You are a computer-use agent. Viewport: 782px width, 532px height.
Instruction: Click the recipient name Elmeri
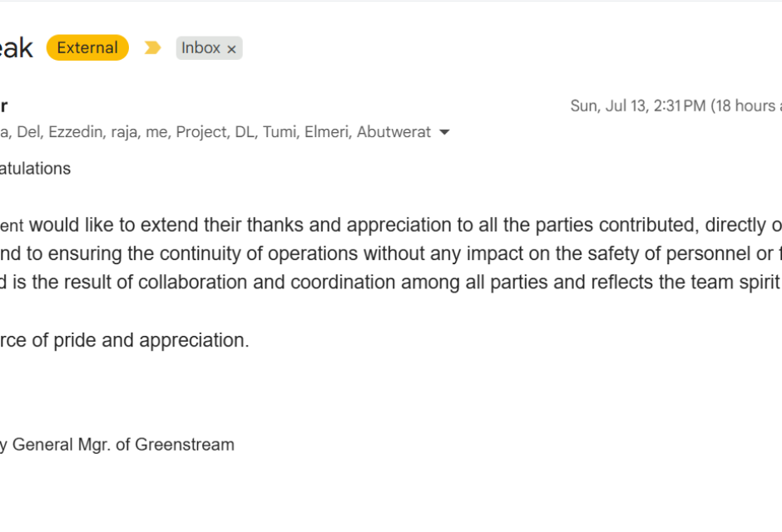pos(327,132)
